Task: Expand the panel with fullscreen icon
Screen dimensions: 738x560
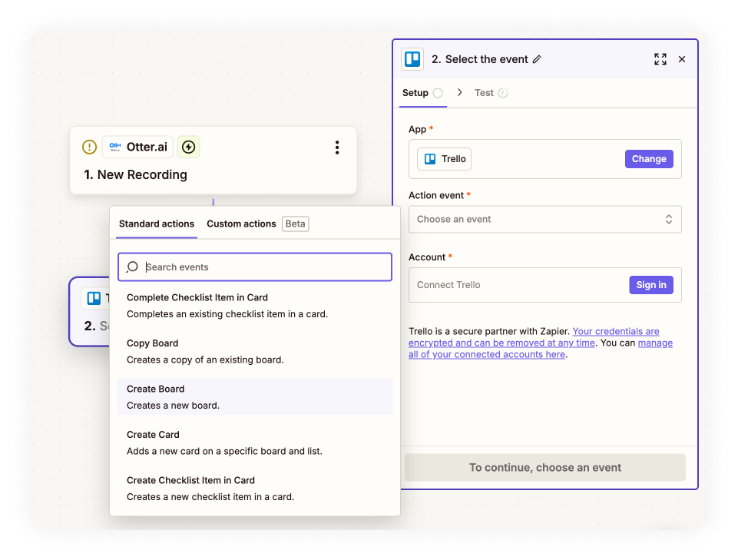Action: [x=660, y=59]
